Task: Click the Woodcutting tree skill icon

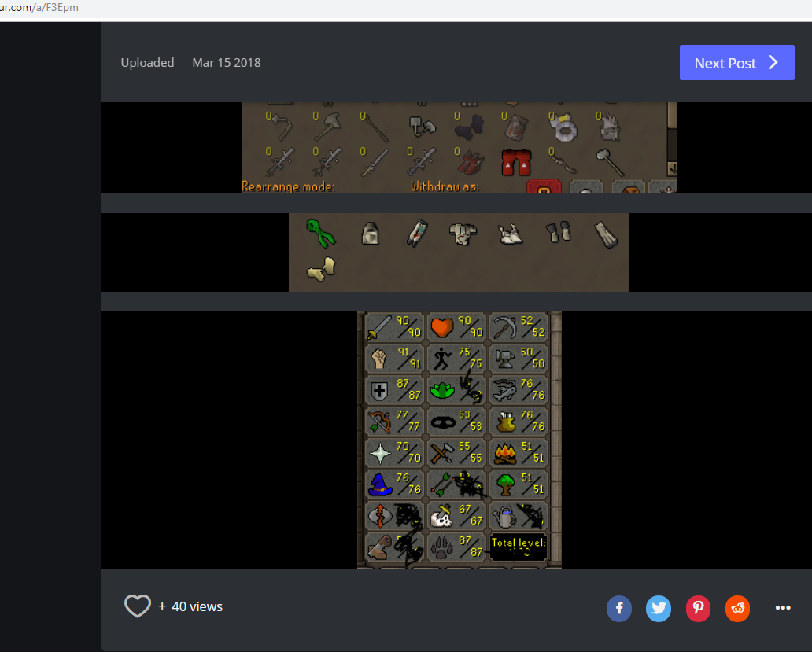Action: click(x=504, y=484)
